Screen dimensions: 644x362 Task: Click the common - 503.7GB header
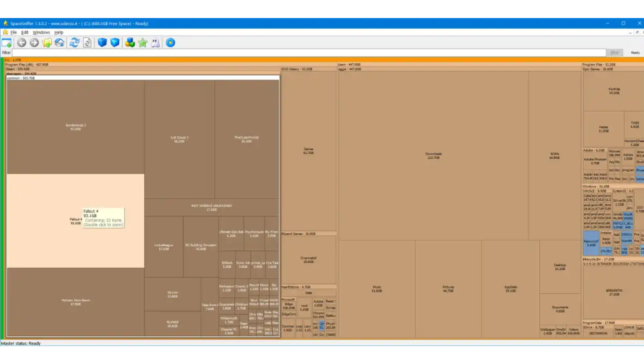click(143, 78)
